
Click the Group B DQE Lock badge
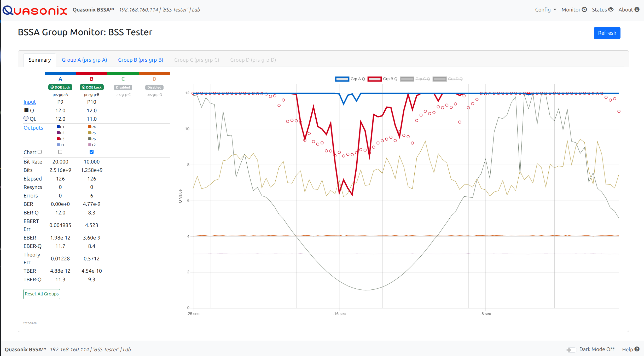pos(92,87)
